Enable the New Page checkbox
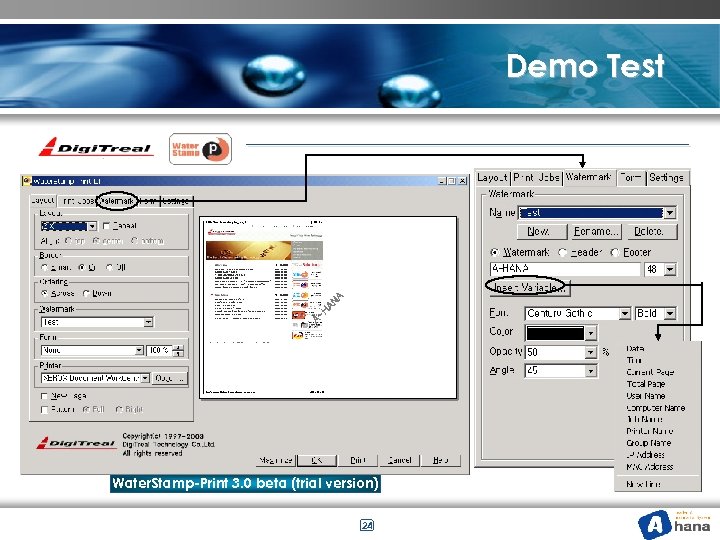The image size is (720, 540). point(44,396)
